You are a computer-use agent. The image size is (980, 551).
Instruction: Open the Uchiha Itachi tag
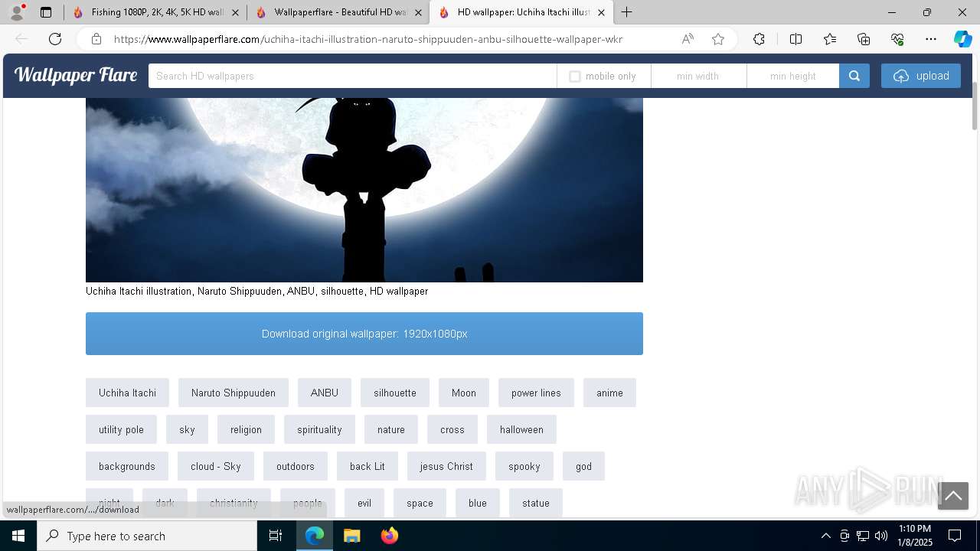point(127,393)
